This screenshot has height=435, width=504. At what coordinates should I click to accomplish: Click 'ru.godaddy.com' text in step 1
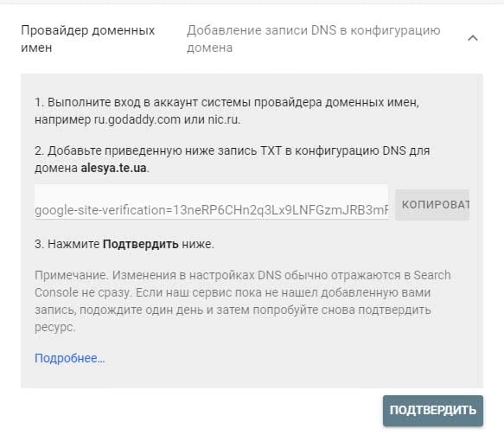pyautogui.click(x=137, y=119)
